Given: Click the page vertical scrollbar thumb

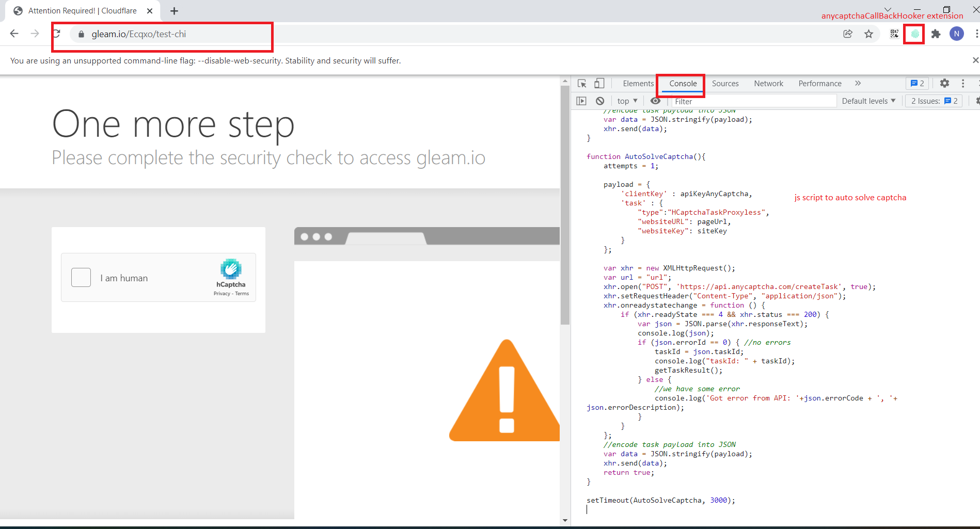Looking at the screenshot, I should (565, 205).
